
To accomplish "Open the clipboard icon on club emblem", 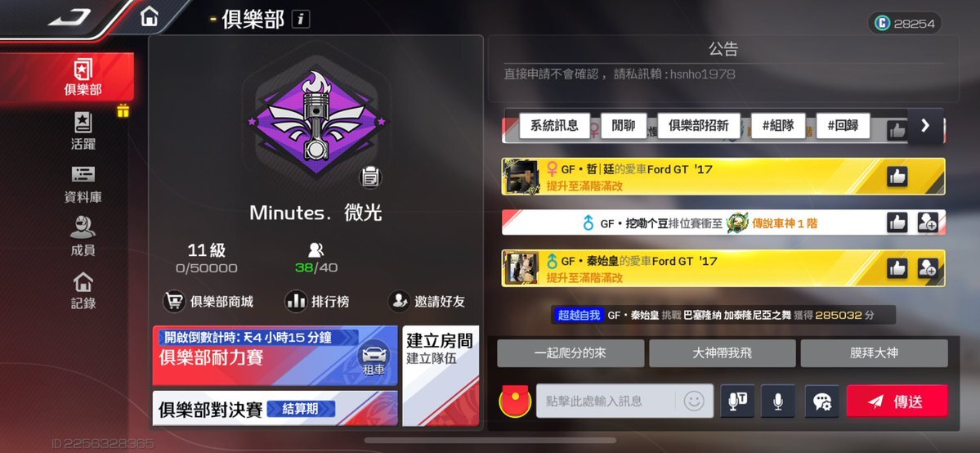I will pyautogui.click(x=370, y=177).
